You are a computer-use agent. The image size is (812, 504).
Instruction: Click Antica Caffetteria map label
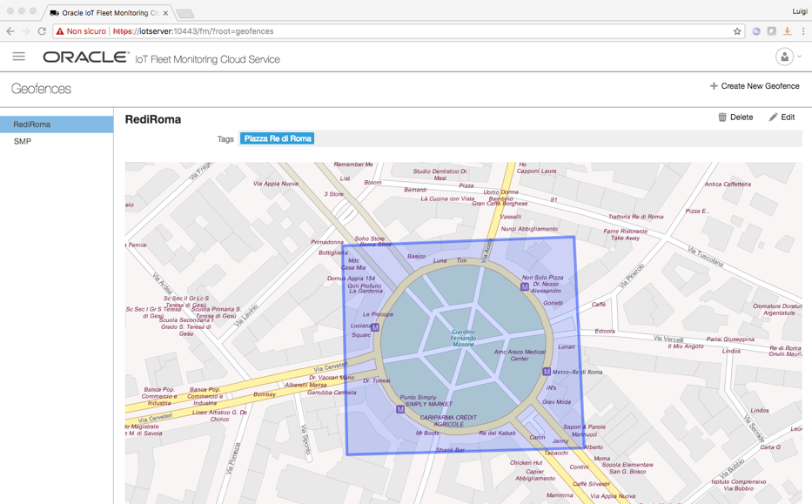(727, 184)
